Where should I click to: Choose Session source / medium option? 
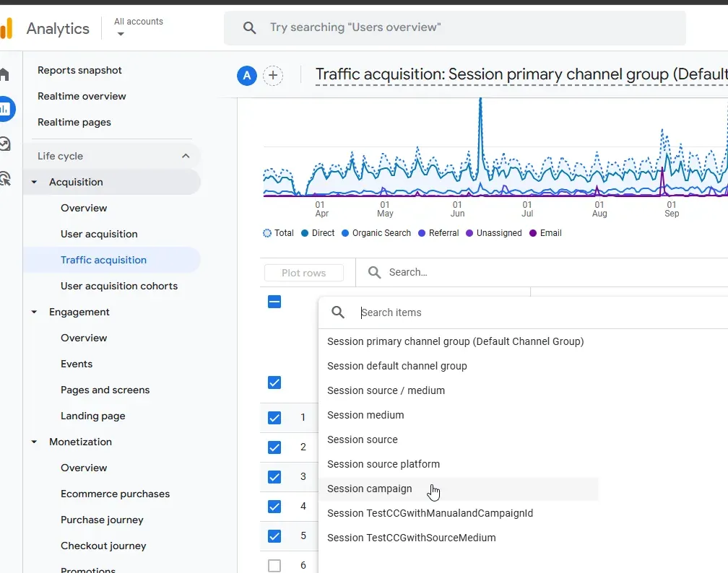tap(386, 390)
